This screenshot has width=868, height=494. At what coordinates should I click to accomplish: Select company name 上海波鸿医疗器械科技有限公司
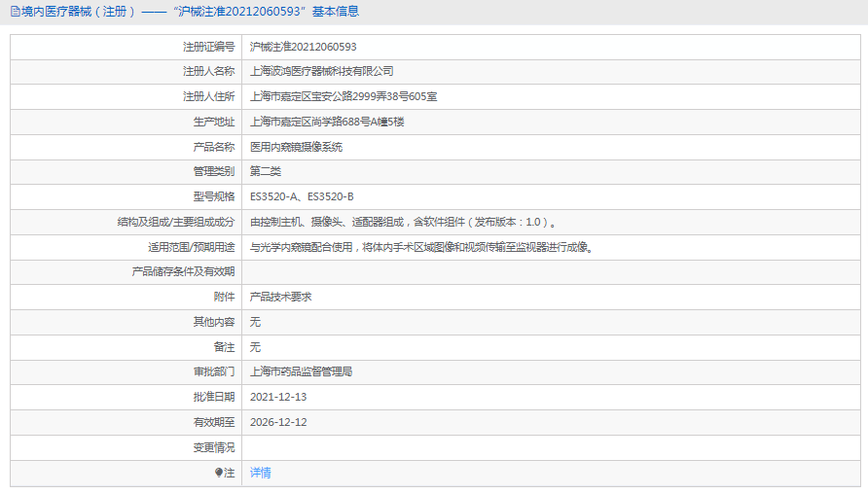tap(322, 71)
